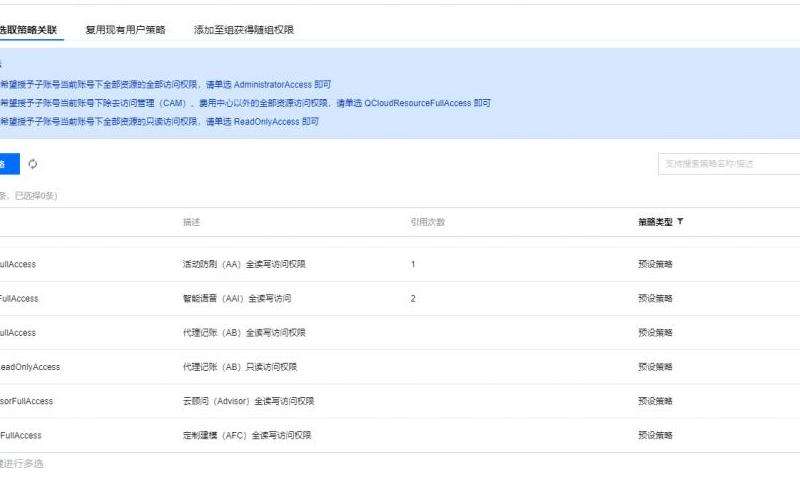Open the 添加至组获得随组权限 tab
The image size is (800, 479).
[x=243, y=30]
